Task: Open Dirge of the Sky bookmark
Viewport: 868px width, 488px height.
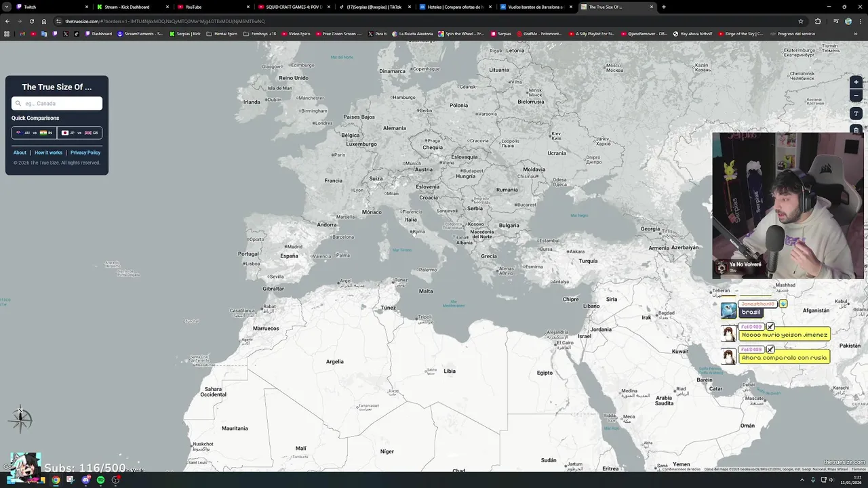Action: tap(741, 34)
